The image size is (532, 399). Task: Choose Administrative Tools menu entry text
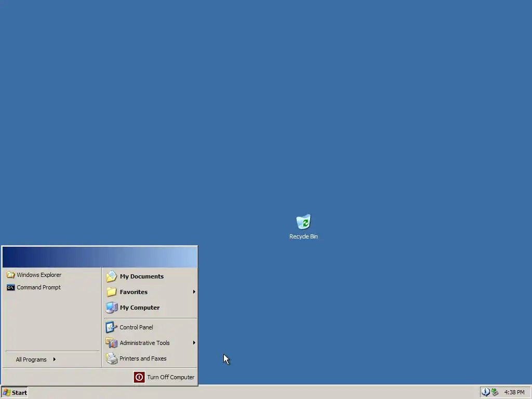tap(144, 343)
